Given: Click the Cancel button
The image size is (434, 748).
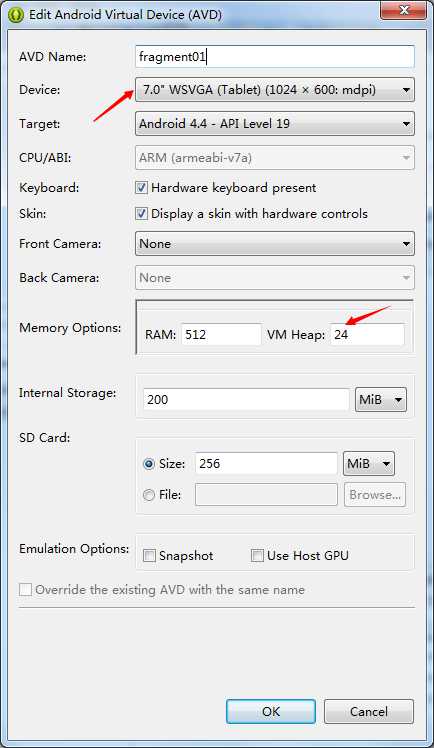Looking at the screenshot, I should (369, 712).
